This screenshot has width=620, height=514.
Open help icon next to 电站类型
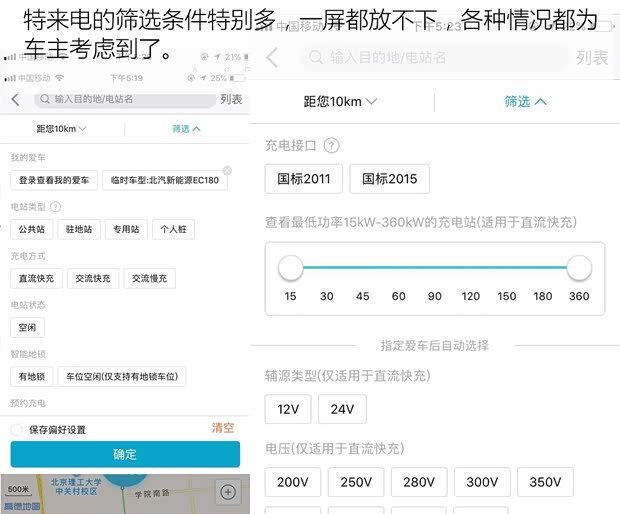[53, 207]
